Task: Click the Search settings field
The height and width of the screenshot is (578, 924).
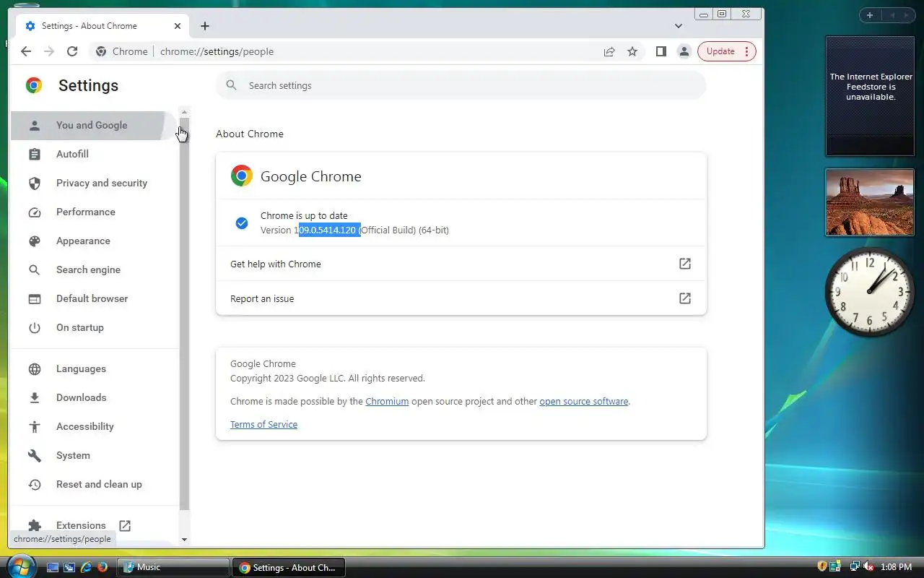Action: (x=461, y=85)
